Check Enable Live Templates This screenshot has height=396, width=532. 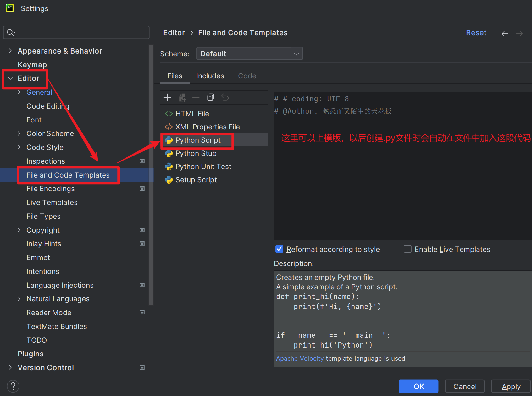407,249
